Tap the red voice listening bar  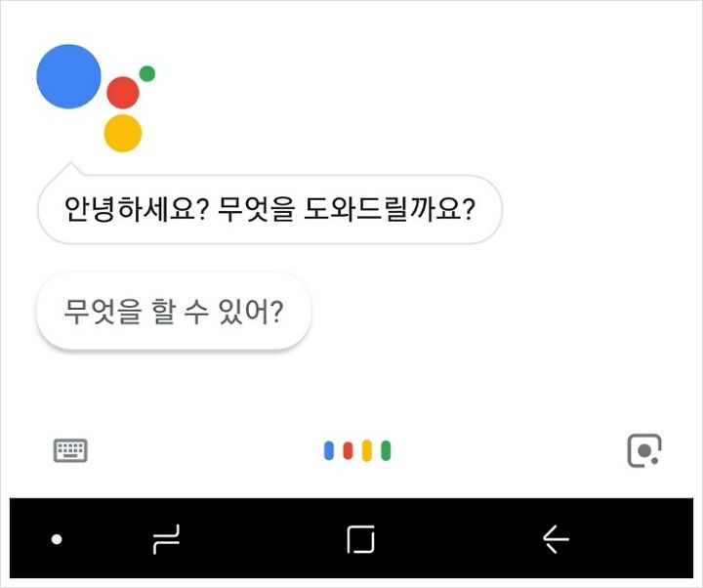[x=348, y=450]
